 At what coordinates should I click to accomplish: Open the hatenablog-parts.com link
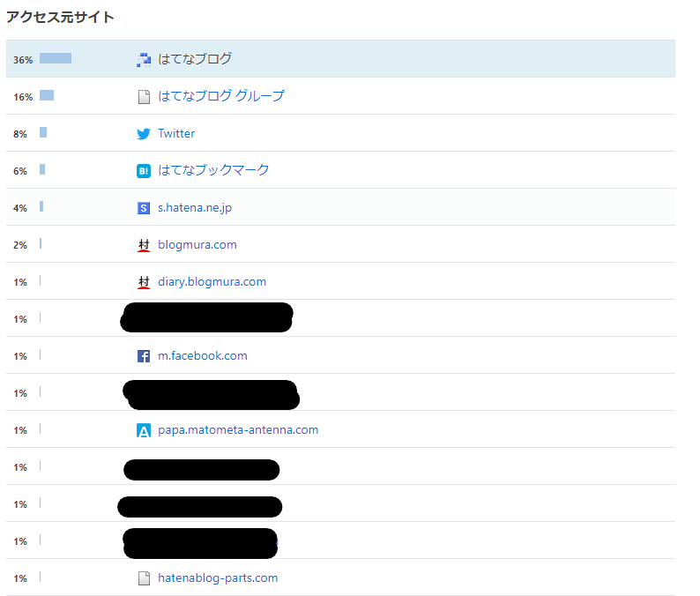click(218, 578)
